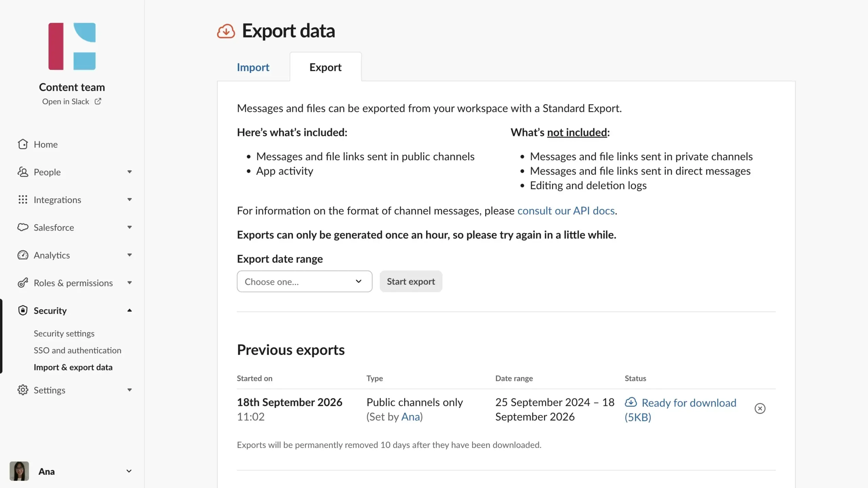868x488 pixels.
Task: Click Ready for download (5KB) link
Action: coord(680,410)
